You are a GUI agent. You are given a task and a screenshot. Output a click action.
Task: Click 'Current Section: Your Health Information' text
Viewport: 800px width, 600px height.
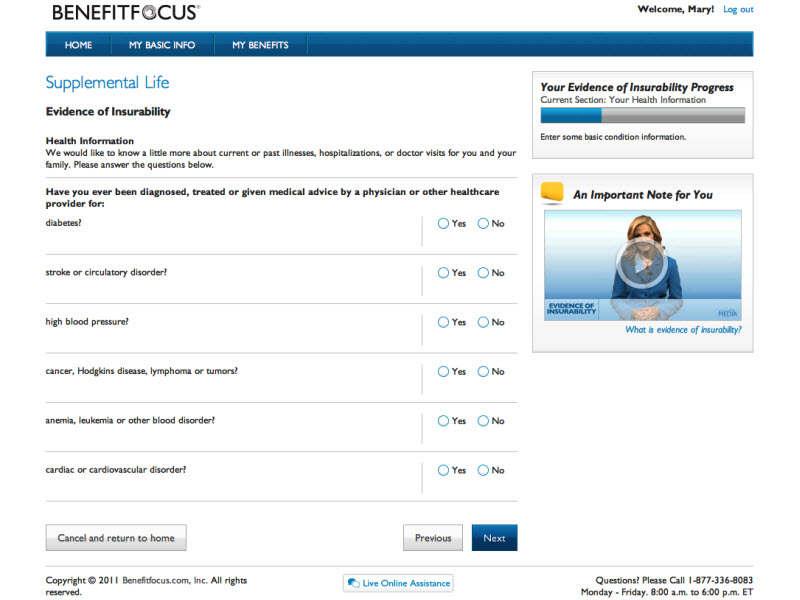[x=623, y=100]
